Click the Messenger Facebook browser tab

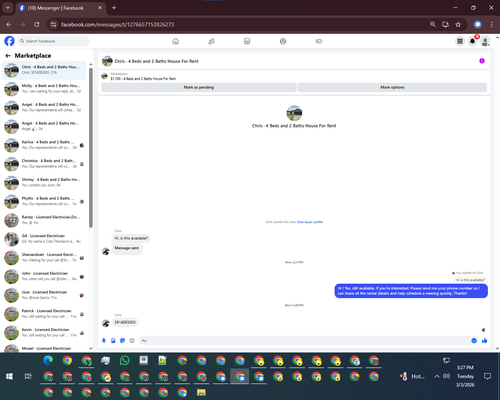pos(60,8)
